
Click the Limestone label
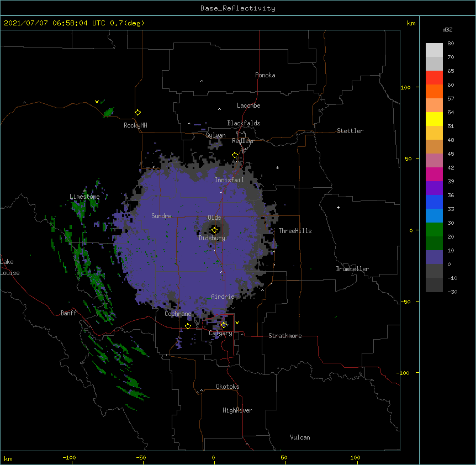click(x=84, y=197)
